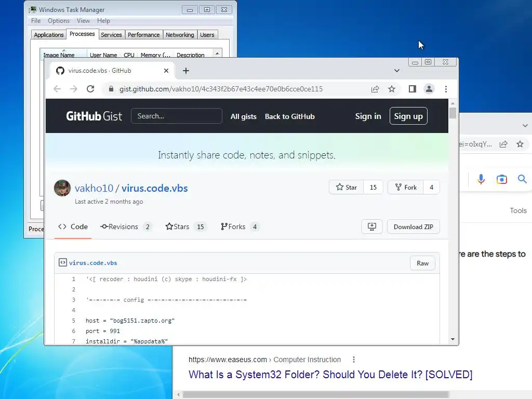The height and width of the screenshot is (399, 532).
Task: Go forward in the GitHub browser window
Action: (74, 89)
